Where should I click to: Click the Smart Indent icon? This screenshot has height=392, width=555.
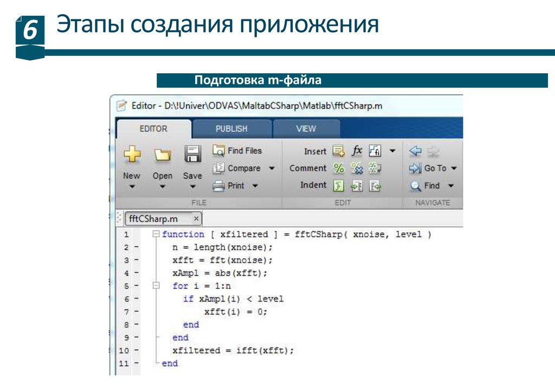(x=339, y=185)
